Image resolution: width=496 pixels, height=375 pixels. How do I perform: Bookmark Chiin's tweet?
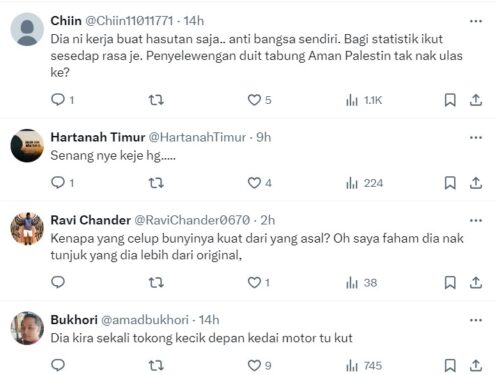450,100
